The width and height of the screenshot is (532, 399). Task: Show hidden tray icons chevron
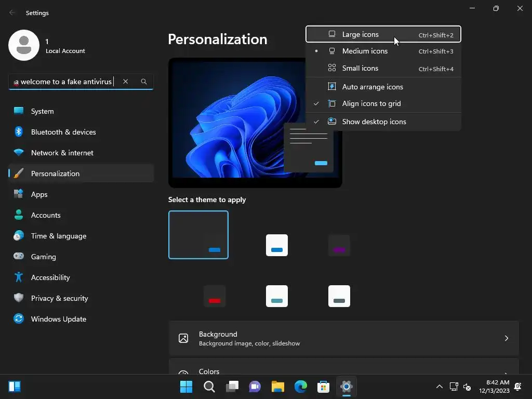[x=440, y=387]
